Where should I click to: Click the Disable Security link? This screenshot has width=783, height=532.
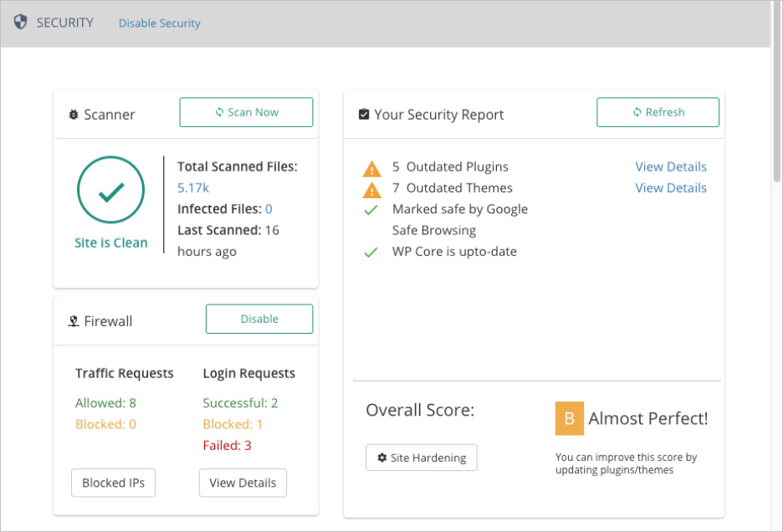point(159,23)
